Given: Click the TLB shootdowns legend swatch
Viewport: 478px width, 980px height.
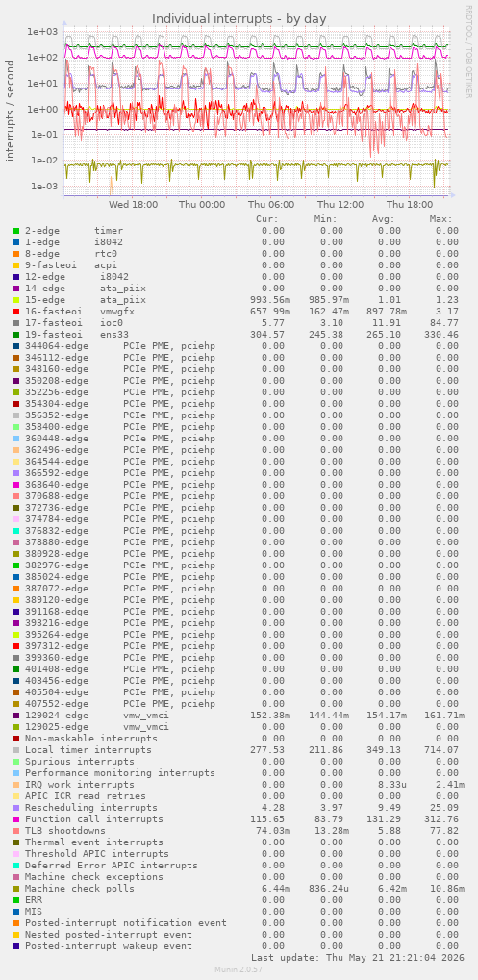Looking at the screenshot, I should [x=16, y=831].
